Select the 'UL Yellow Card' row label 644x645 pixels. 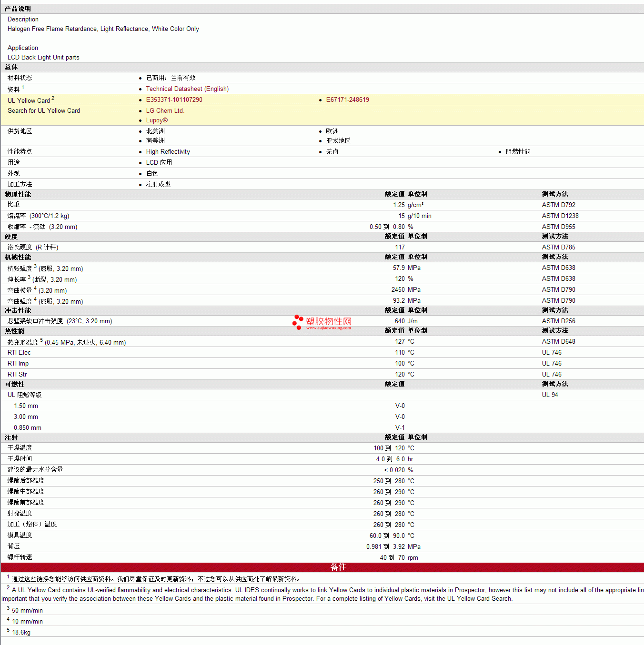(x=31, y=100)
